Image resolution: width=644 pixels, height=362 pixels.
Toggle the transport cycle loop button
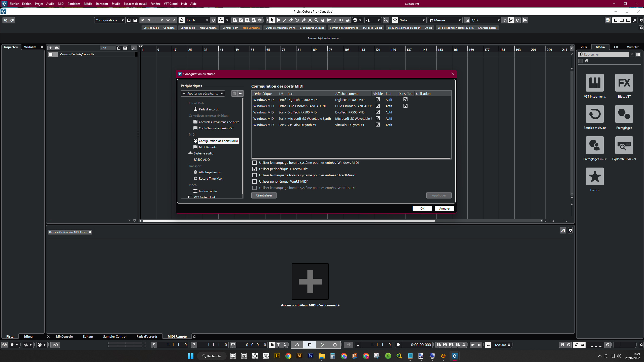tap(297, 345)
